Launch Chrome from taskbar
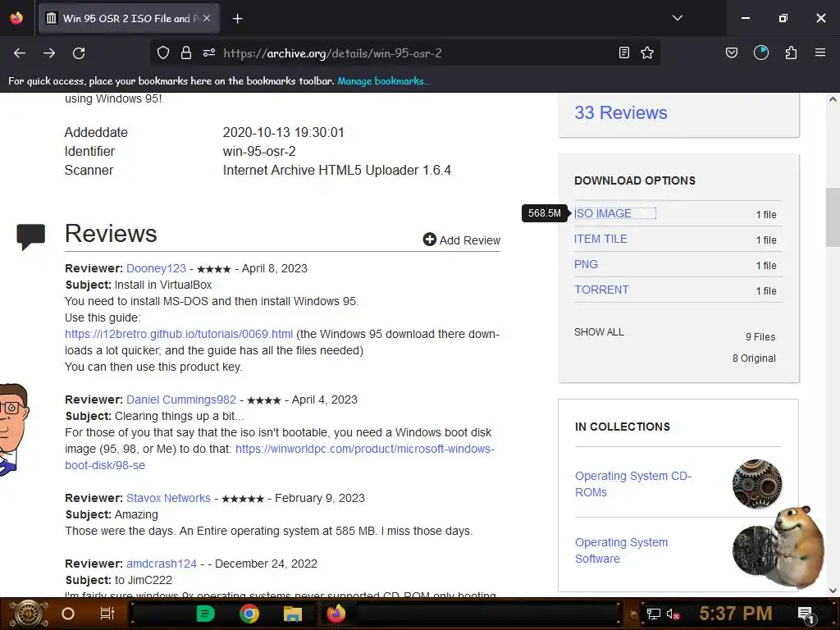 249,614
